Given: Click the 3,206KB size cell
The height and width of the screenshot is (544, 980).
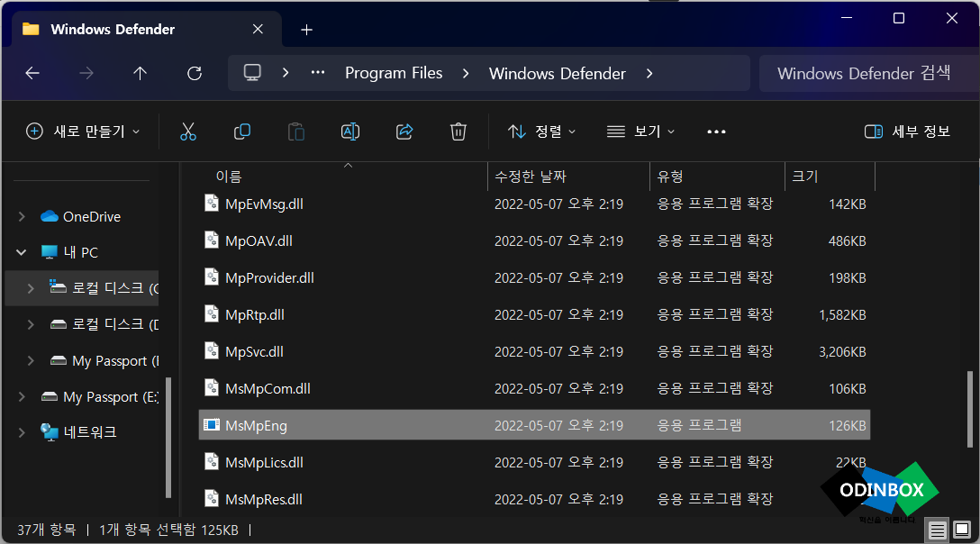Looking at the screenshot, I should [x=842, y=352].
